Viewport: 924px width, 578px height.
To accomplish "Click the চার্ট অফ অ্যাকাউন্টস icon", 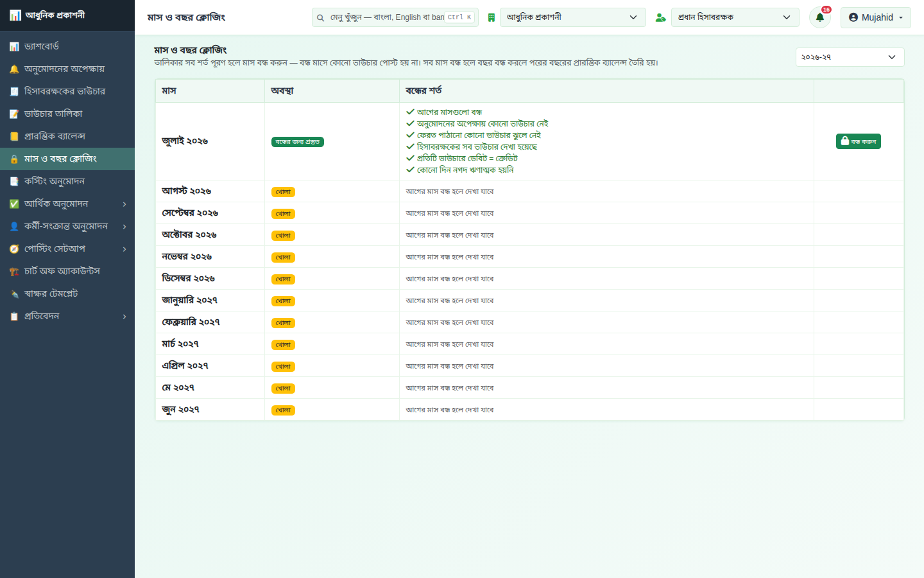I will click(14, 271).
